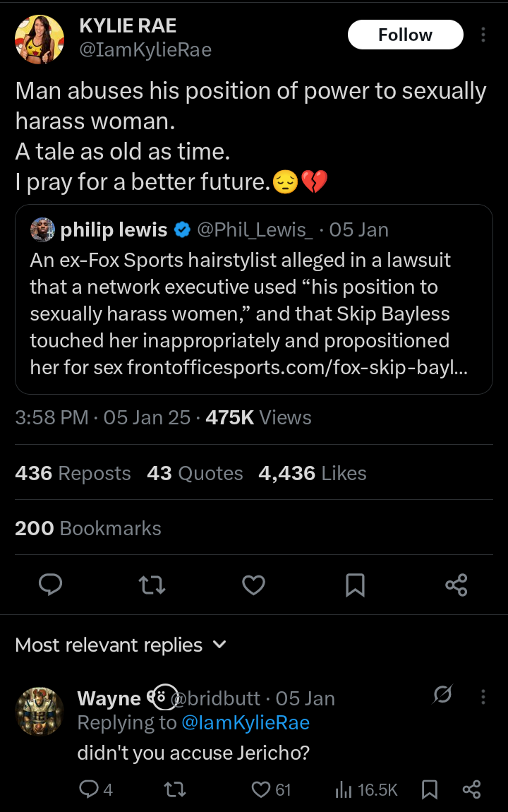Show the 4,436 Likes list
The image size is (508, 812).
(x=312, y=473)
